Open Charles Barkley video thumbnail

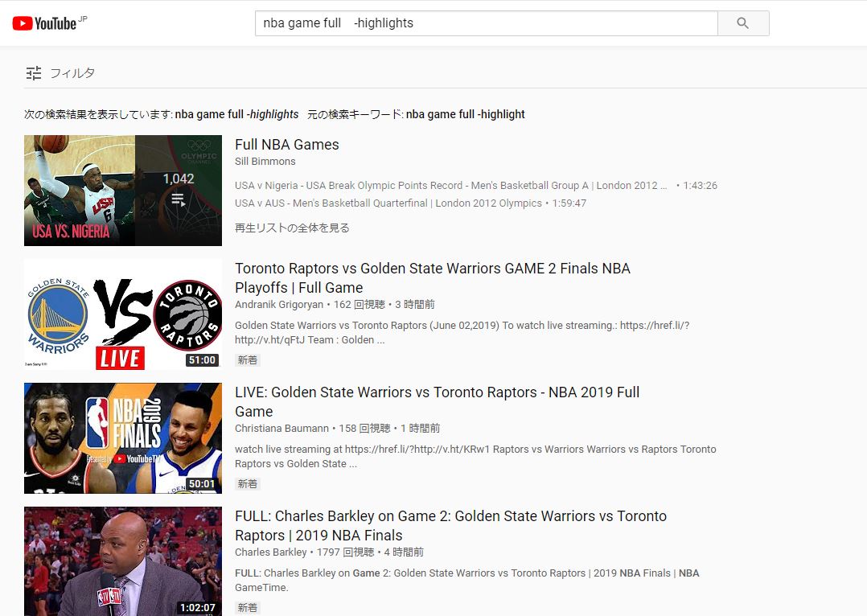(123, 561)
